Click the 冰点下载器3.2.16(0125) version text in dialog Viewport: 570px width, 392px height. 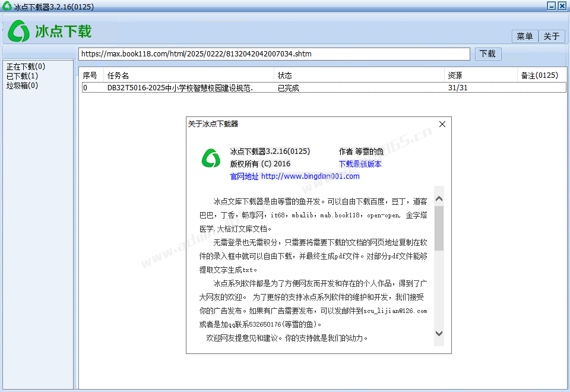270,151
